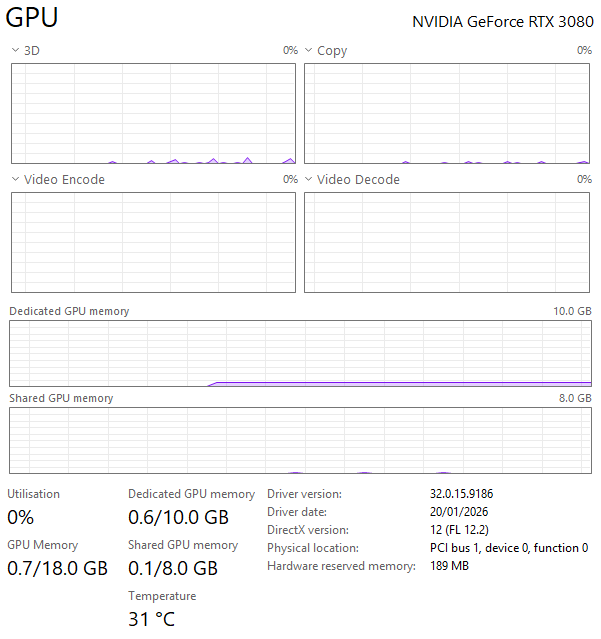Click the Shared GPU memory graph
601x639 pixels.
[300, 441]
